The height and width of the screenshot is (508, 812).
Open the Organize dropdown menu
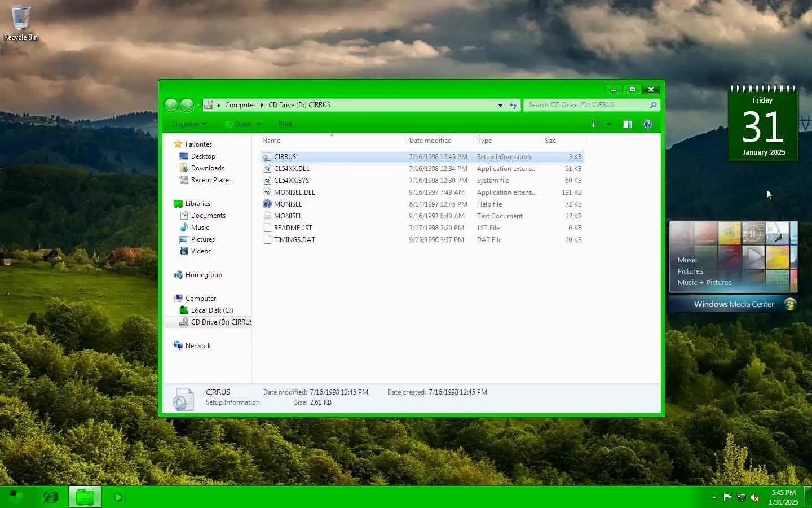[189, 124]
